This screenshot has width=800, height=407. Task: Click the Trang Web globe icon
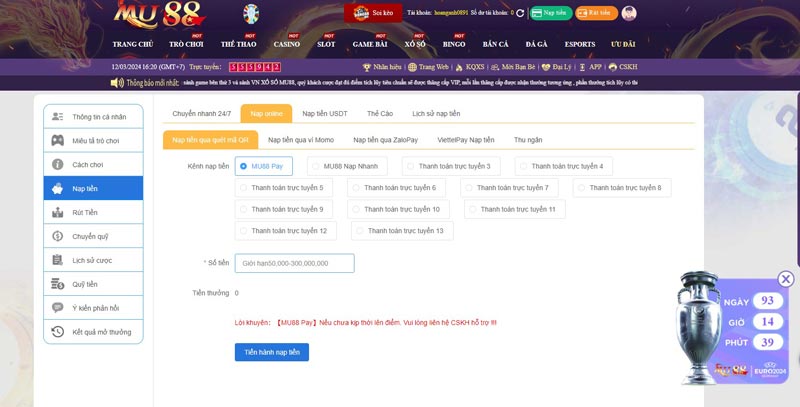(412, 67)
